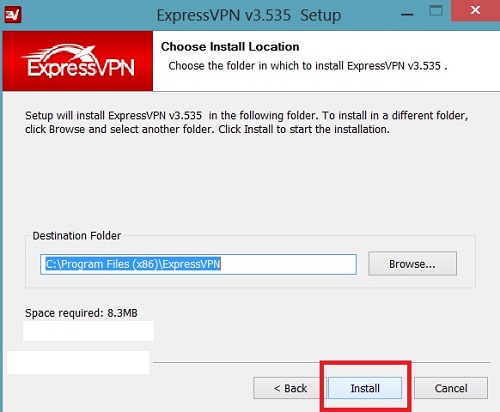
Task: Click the 'Choose Install Location' heading
Action: [x=230, y=47]
